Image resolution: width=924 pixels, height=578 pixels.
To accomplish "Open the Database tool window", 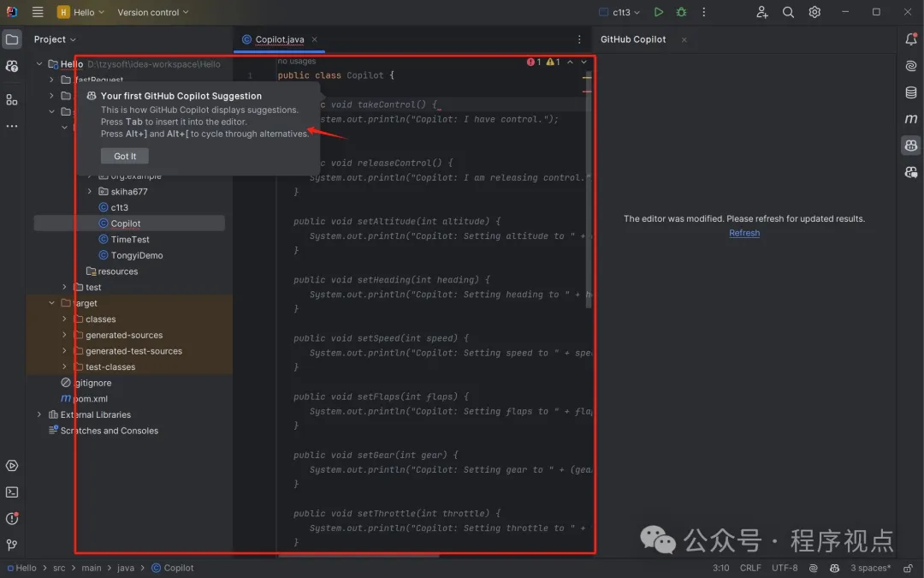I will tap(911, 92).
